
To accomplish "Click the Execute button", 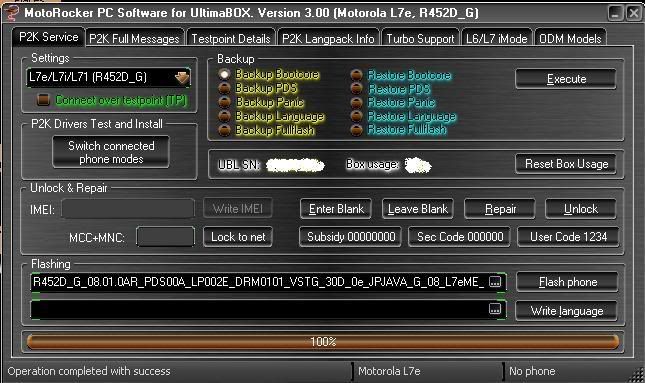I will 566,79.
